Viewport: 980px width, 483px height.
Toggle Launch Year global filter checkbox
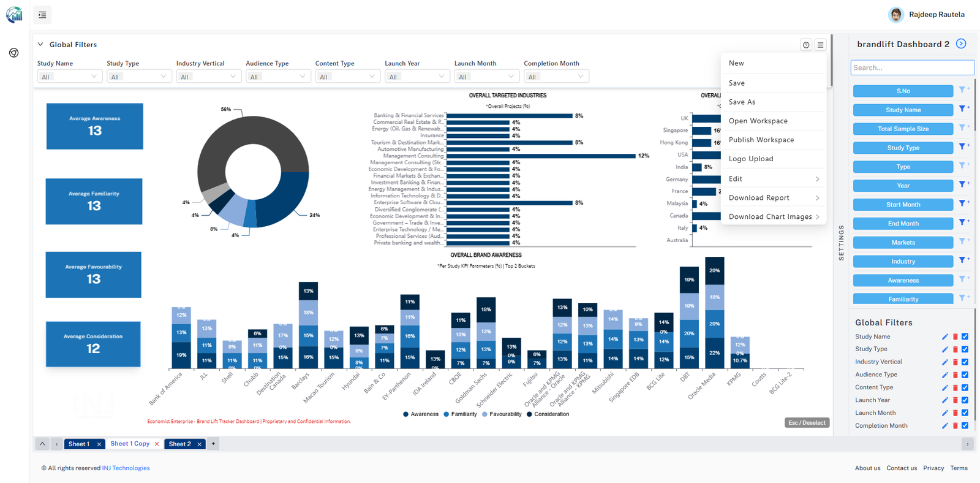[965, 400]
